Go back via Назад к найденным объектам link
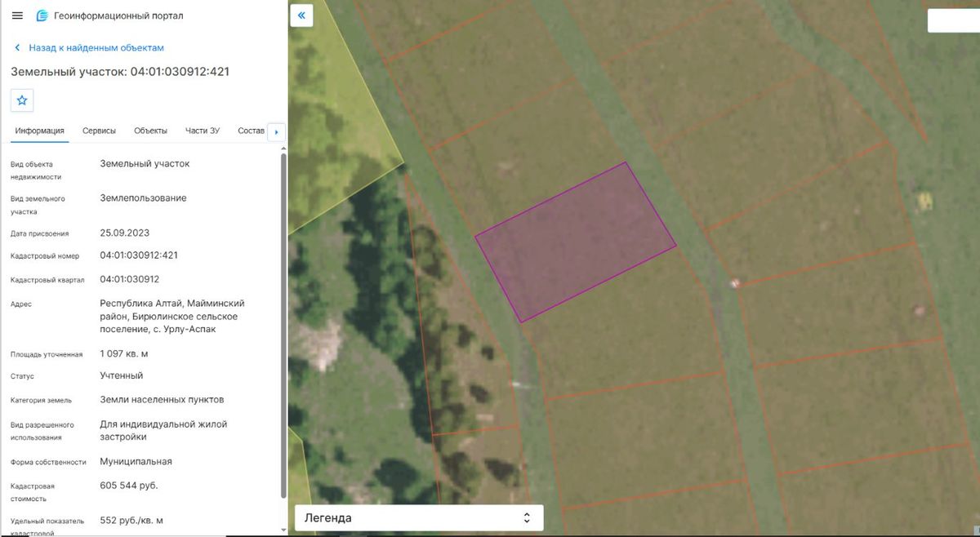 point(96,48)
